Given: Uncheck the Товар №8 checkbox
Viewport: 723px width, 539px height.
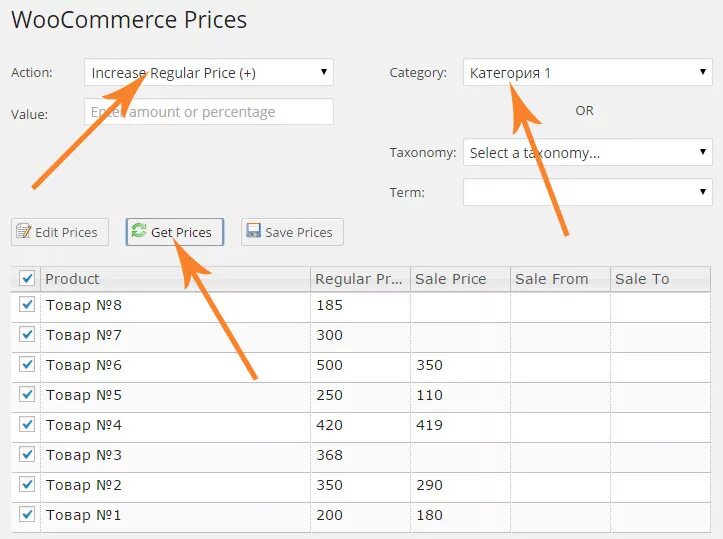Looking at the screenshot, I should [x=27, y=304].
